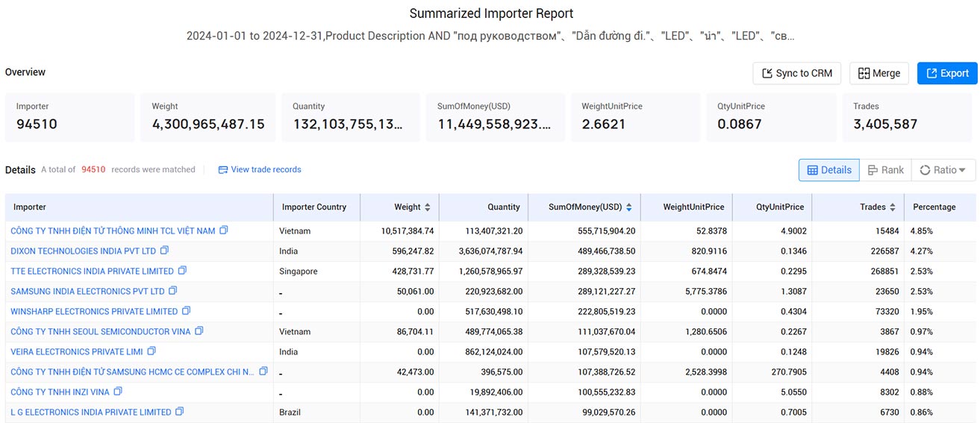Click Brazil country cell

[x=290, y=413]
